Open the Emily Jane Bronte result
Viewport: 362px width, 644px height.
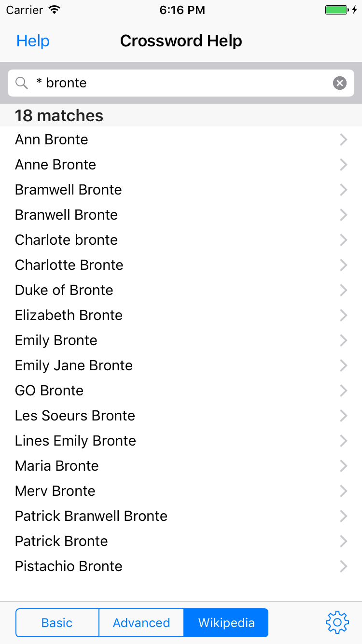pyautogui.click(x=74, y=365)
